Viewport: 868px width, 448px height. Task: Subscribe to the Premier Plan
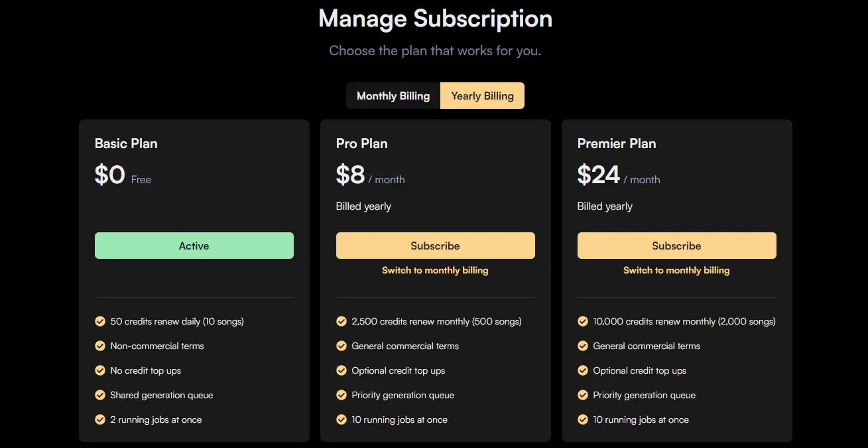tap(676, 246)
